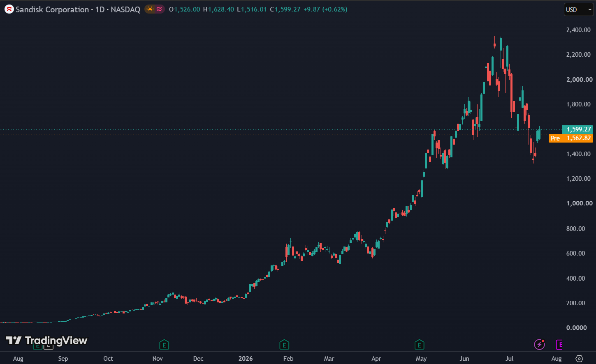Click the Apr label on the time axis
The image size is (596, 364).
tap(376, 359)
